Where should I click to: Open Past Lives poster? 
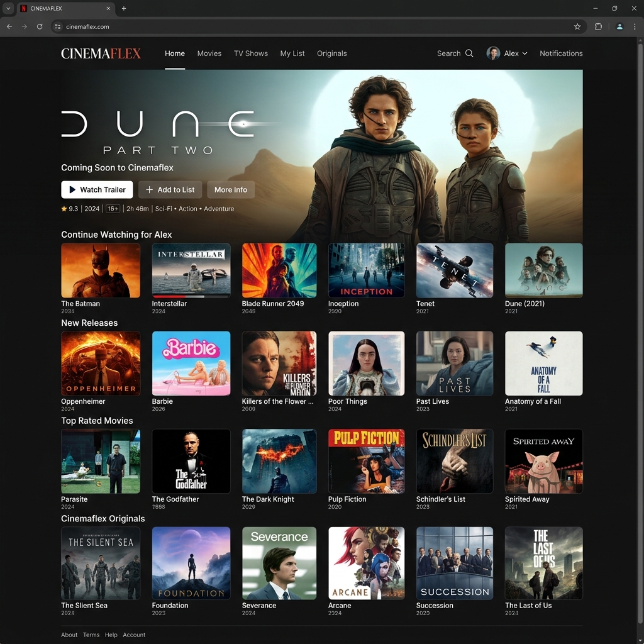coord(455,364)
